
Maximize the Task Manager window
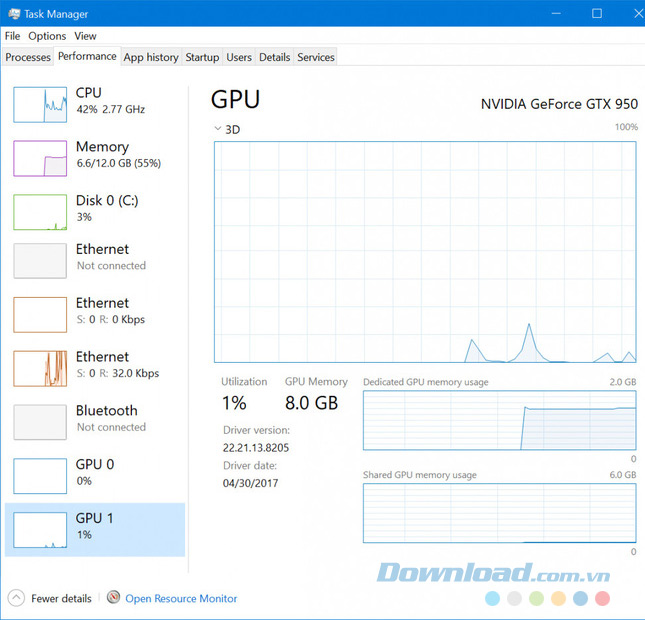[x=597, y=14]
